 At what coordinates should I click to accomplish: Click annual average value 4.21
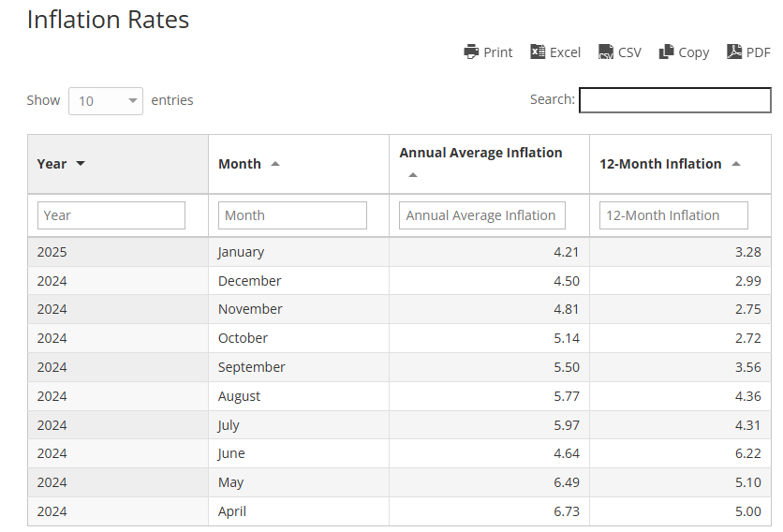567,252
